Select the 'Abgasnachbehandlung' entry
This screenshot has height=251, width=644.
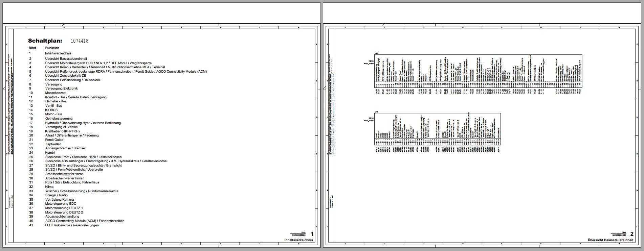(x=62, y=217)
